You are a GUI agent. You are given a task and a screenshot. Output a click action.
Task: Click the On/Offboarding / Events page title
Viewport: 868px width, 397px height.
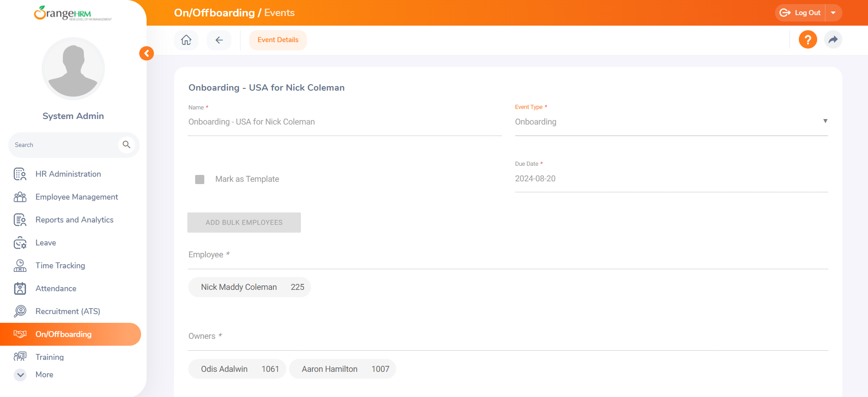(234, 13)
